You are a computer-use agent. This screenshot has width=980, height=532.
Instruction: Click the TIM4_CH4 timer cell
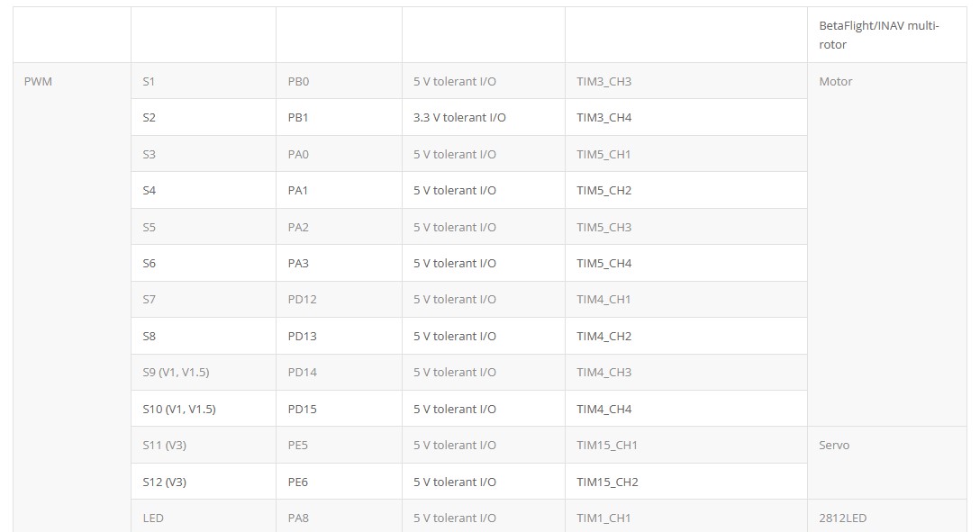point(686,409)
